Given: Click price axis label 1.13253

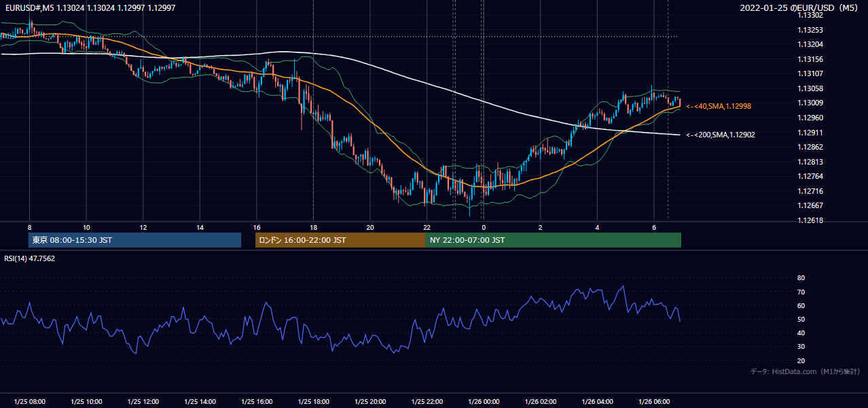Looking at the screenshot, I should point(810,30).
